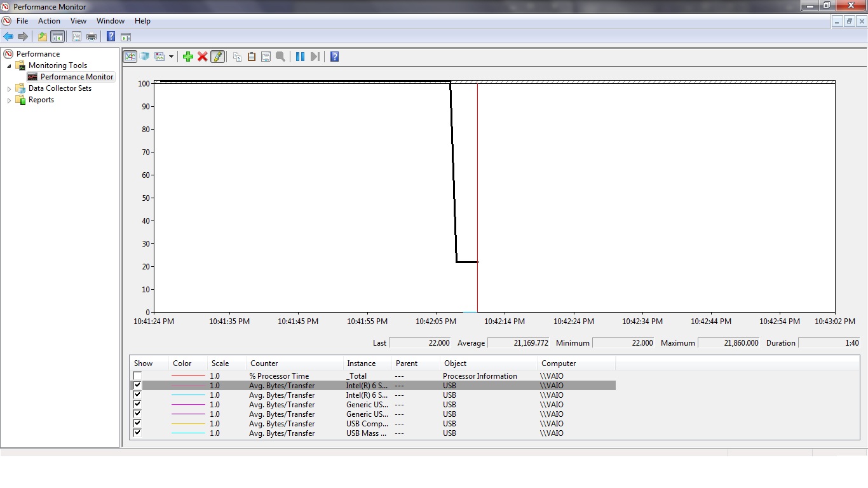Select View Current Activity graph icon
868x488 pixels.
[x=130, y=57]
